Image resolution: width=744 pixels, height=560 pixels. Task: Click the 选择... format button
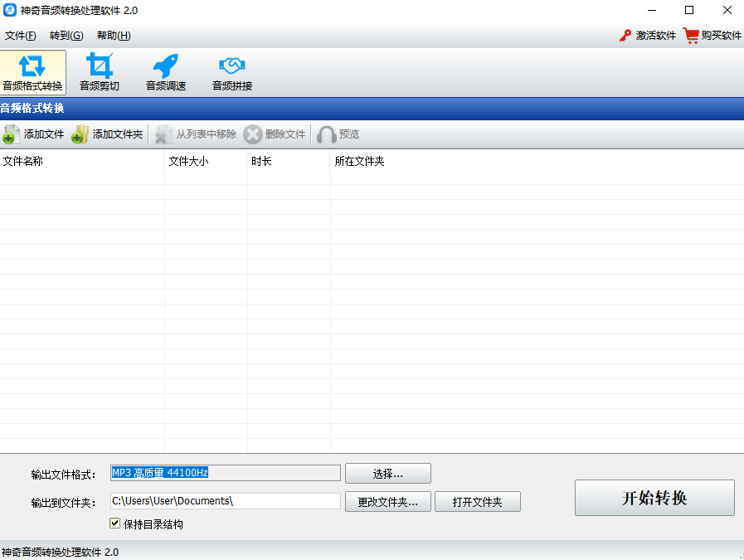click(387, 474)
